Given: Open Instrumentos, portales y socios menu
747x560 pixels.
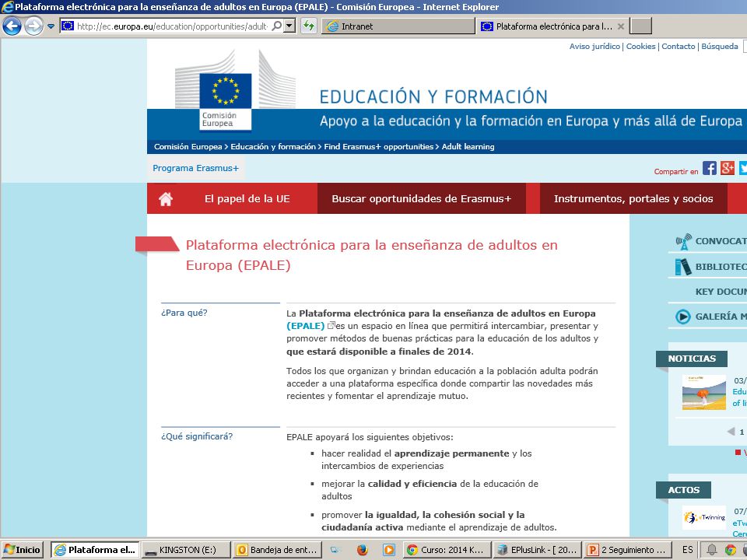Looking at the screenshot, I should point(633,198).
